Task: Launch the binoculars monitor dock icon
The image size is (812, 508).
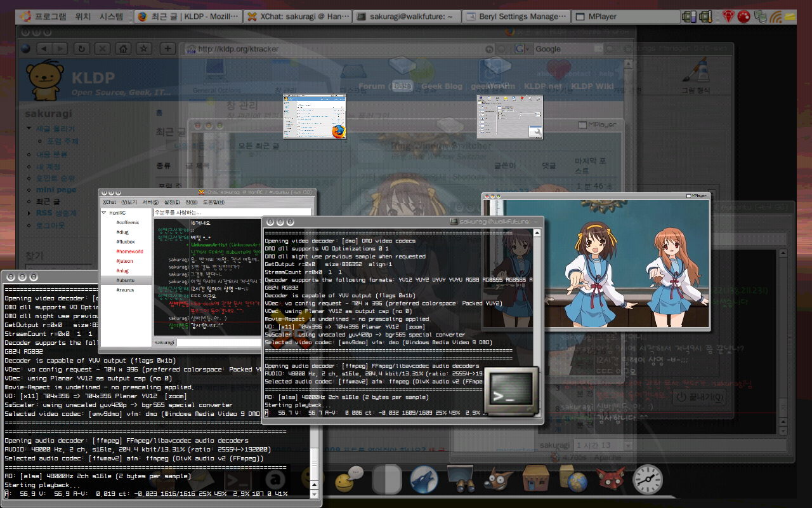Action: [461, 479]
